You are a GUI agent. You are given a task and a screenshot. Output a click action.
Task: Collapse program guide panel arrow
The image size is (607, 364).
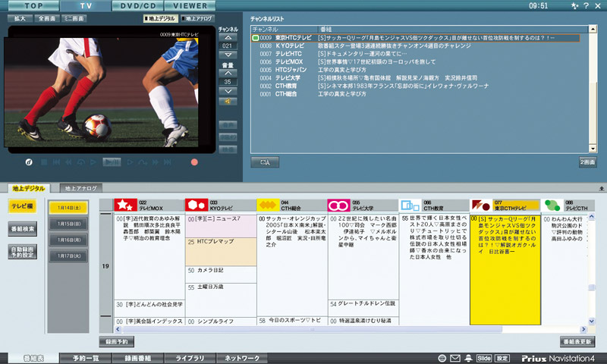click(x=602, y=188)
